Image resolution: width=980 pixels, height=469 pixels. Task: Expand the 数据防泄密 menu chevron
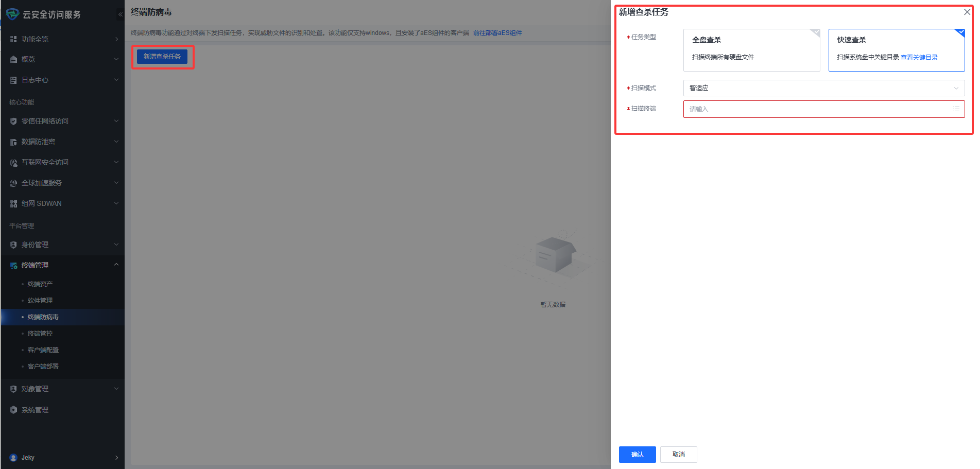116,142
